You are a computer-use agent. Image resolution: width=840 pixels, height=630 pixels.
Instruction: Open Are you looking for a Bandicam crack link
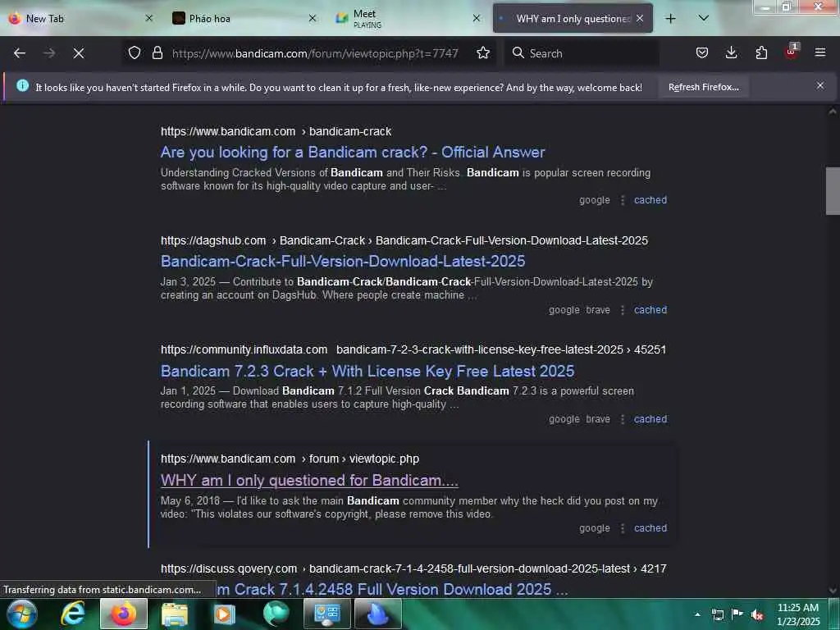coord(353,152)
